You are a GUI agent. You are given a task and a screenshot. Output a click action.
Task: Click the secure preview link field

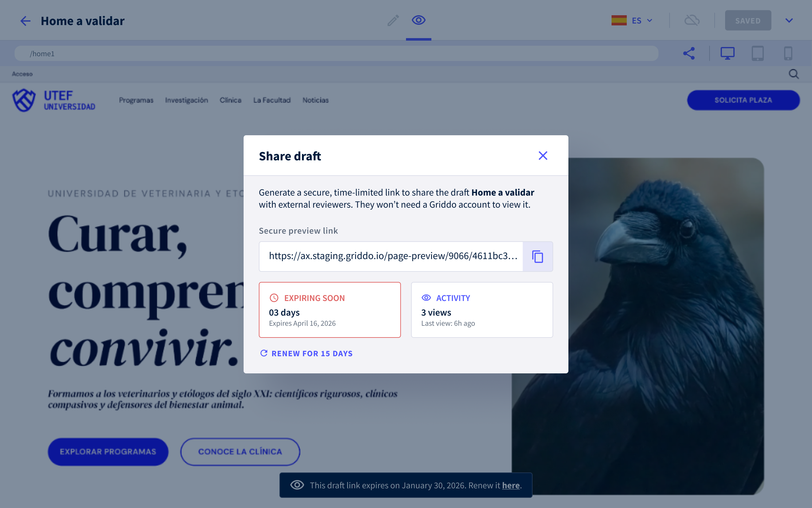pos(391,256)
